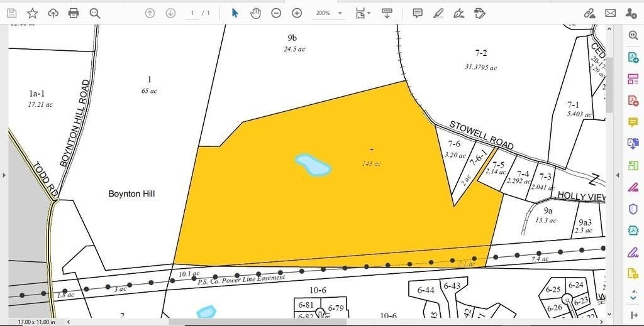The height and width of the screenshot is (326, 644).
Task: Click the cloud upload icon
Action: [x=53, y=13]
